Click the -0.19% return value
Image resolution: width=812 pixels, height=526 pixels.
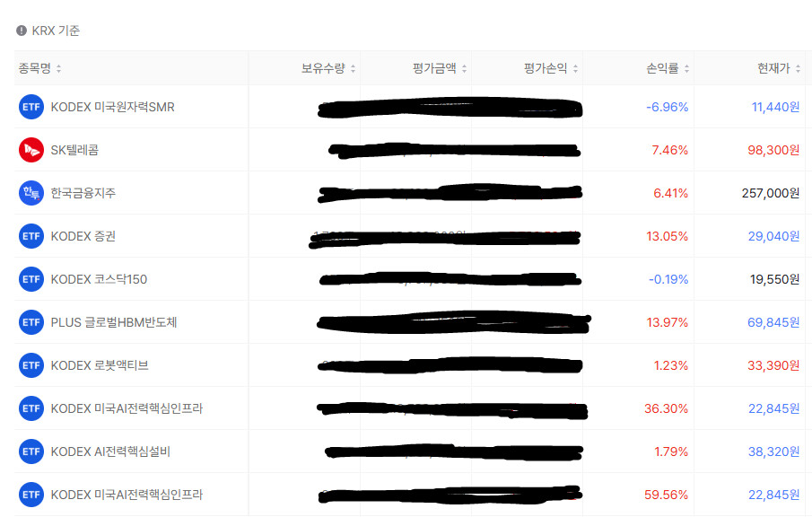[x=668, y=279]
